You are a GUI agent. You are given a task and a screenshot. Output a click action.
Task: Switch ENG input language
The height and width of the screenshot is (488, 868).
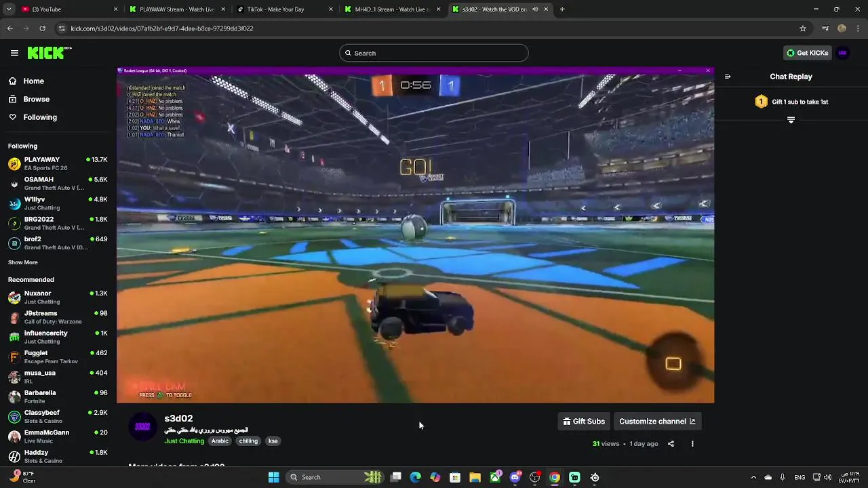click(x=800, y=477)
